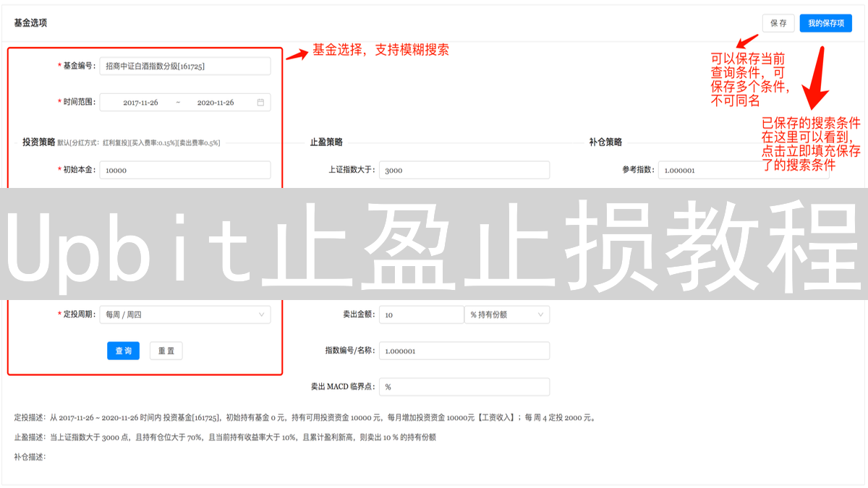The height and width of the screenshot is (488, 868).
Task: Click the 指数编号/名称 input field
Action: tap(464, 351)
